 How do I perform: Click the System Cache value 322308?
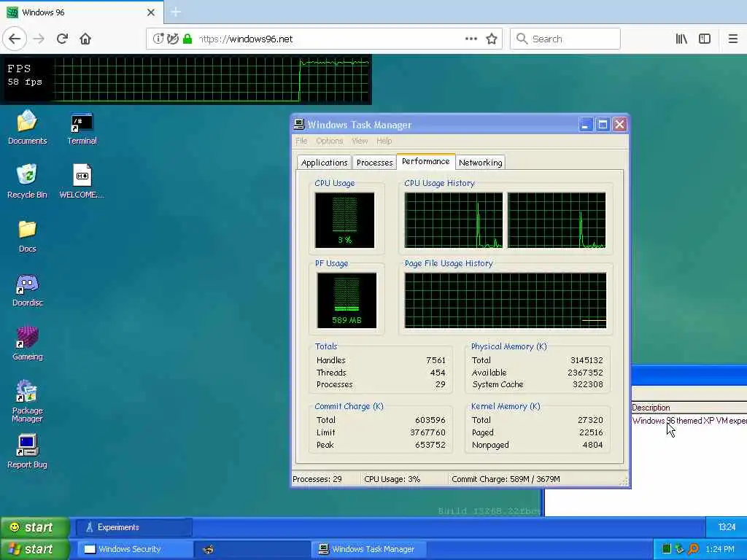[x=587, y=385]
